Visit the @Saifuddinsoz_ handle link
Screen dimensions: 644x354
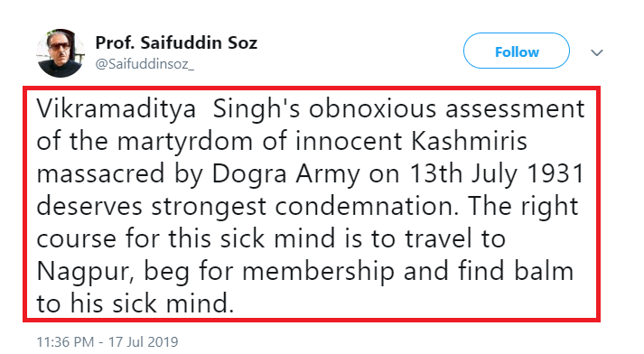tap(145, 64)
